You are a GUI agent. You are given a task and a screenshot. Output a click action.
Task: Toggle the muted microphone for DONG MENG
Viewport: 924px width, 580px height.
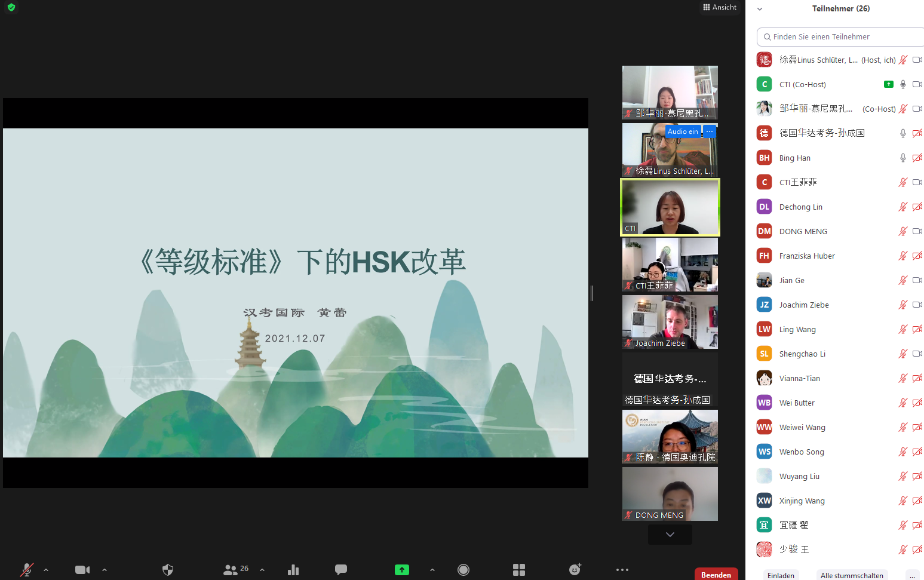pyautogui.click(x=903, y=231)
